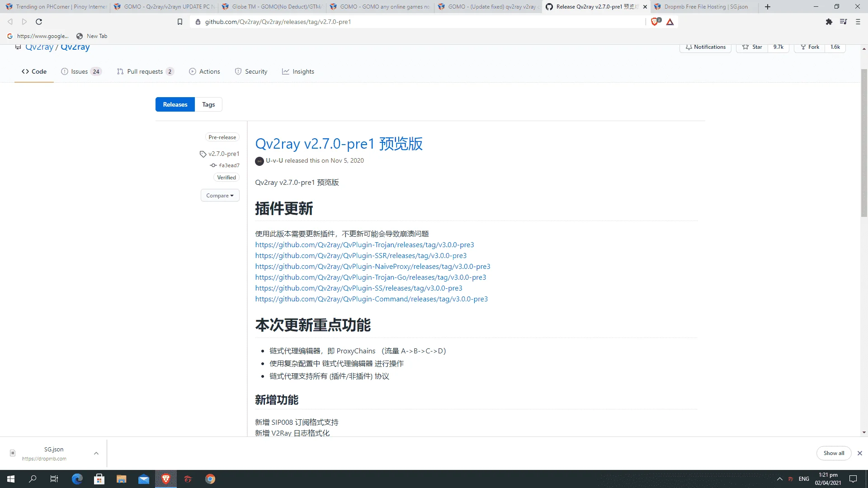Open U-v-U user profile
The width and height of the screenshot is (868, 488).
point(274,160)
